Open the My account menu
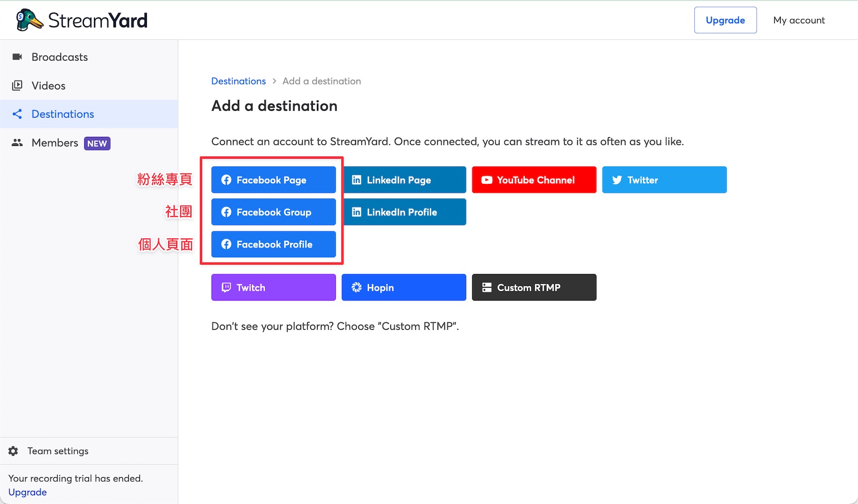Viewport: 858px width, 504px height. (x=799, y=20)
